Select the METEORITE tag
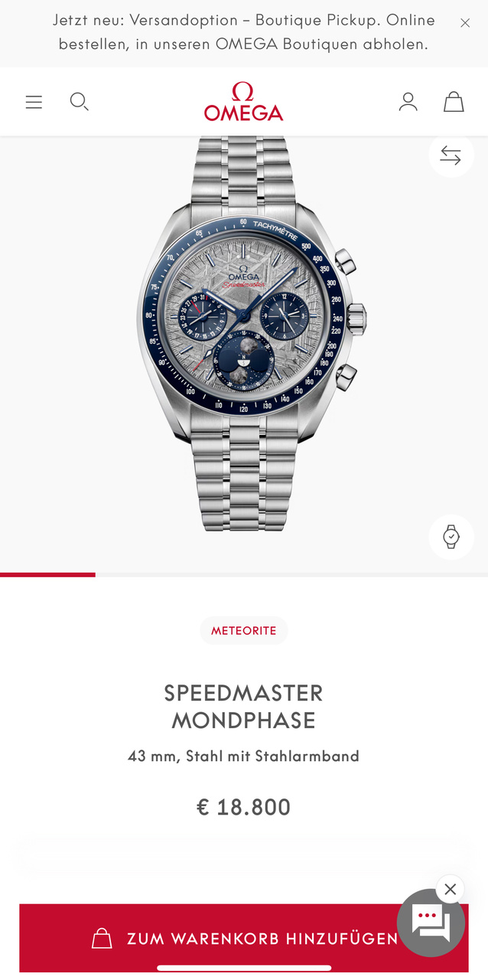The width and height of the screenshot is (488, 980). pos(244,631)
